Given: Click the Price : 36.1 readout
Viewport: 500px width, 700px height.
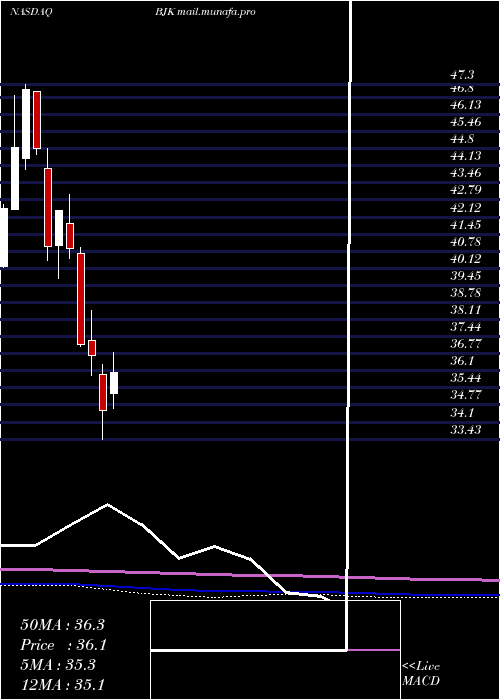Looking at the screenshot, I should coord(62,645).
